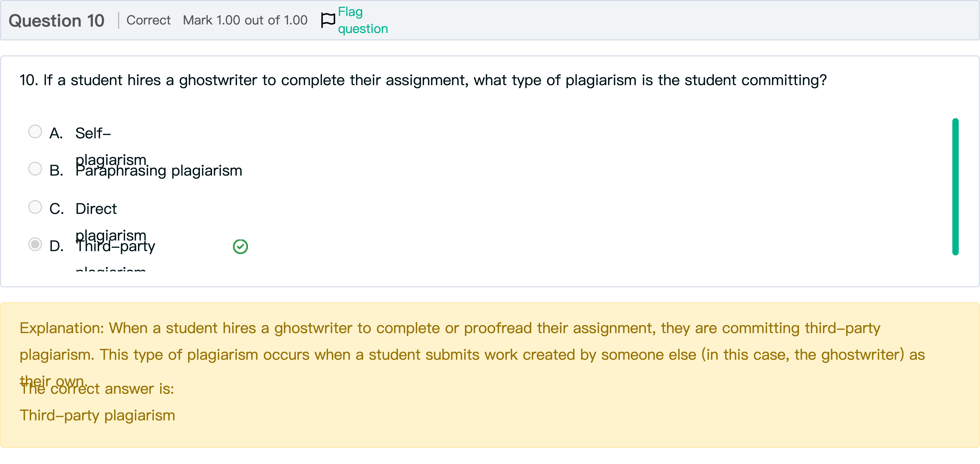Viewport: 980px width, 464px height.
Task: Select radio button for option A
Action: (x=35, y=132)
